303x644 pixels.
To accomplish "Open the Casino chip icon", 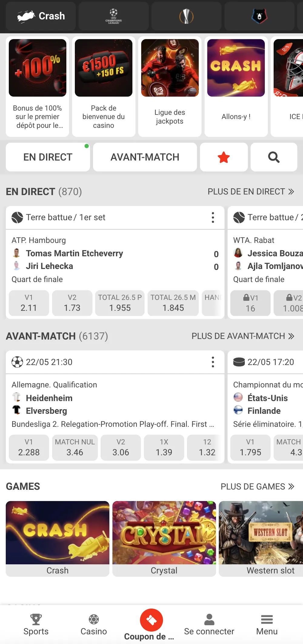I will tap(94, 619).
